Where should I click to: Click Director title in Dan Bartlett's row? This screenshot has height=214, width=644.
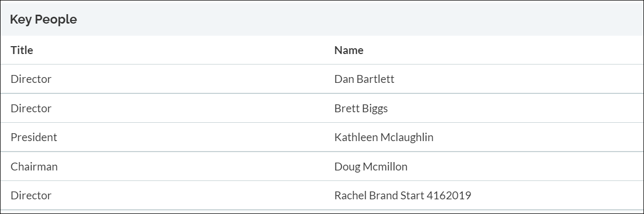(x=31, y=79)
